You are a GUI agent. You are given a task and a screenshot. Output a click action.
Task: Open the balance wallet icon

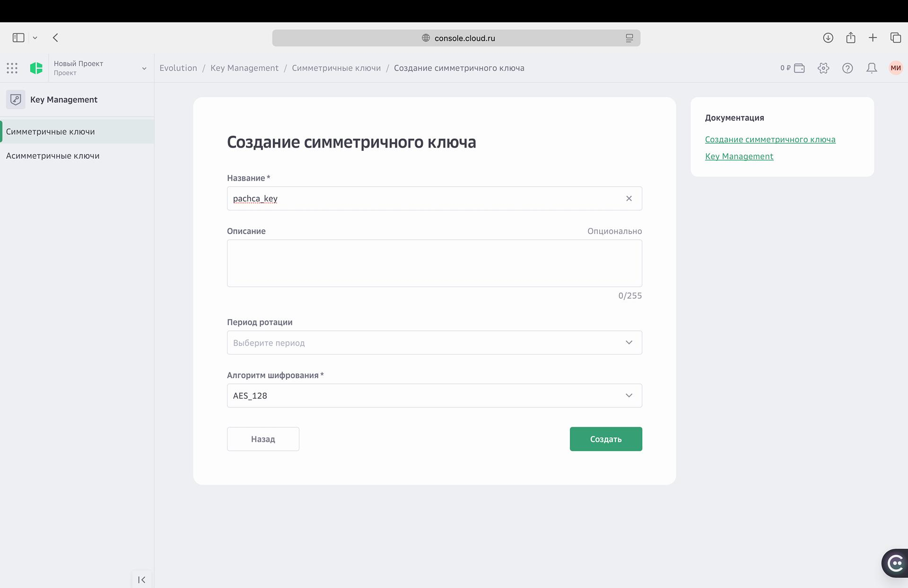(799, 68)
